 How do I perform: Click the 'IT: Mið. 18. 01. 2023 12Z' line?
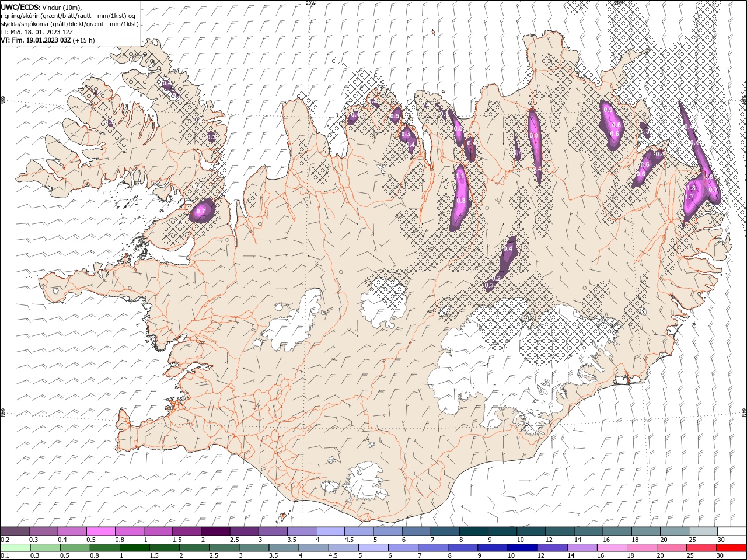tap(37, 32)
